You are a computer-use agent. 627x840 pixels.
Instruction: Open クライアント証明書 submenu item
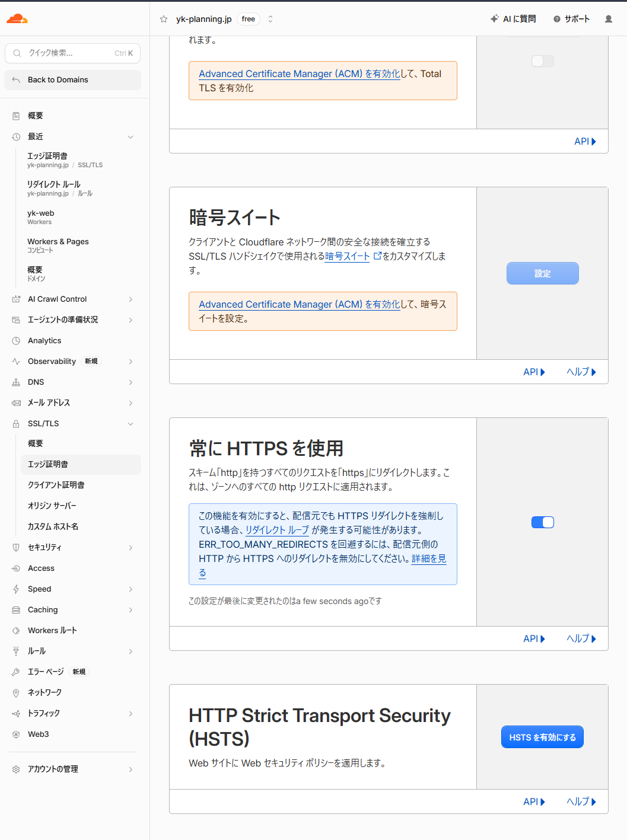point(81,485)
